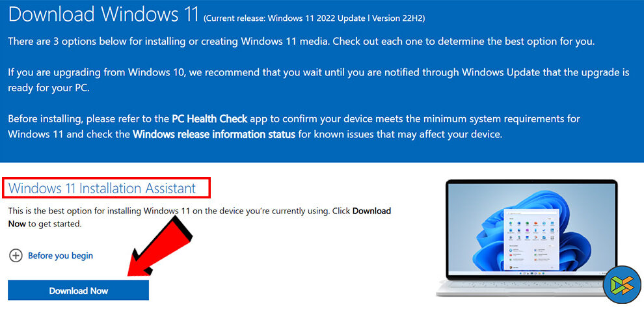The width and height of the screenshot is (644, 311).
Task: Click the round green-orange logo badge
Action: pyautogui.click(x=623, y=284)
